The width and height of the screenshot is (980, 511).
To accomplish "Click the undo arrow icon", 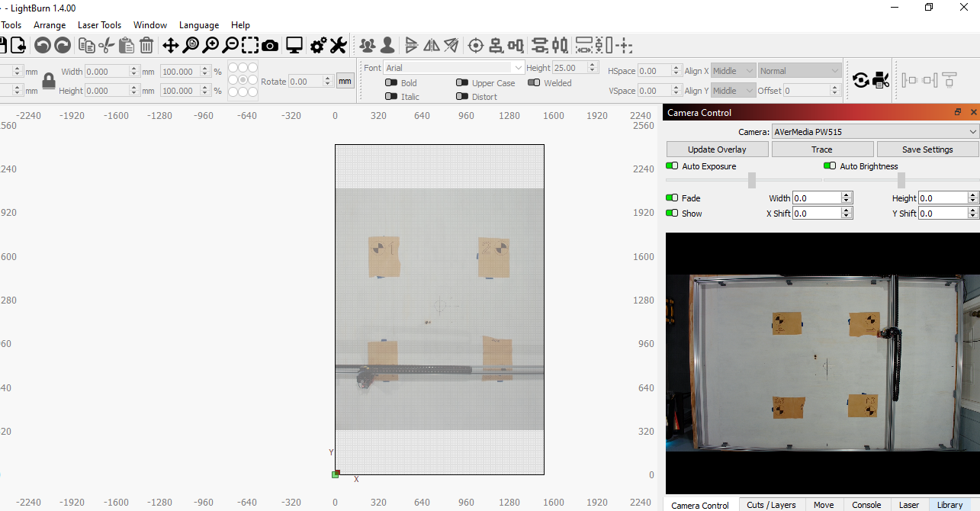I will pos(43,46).
